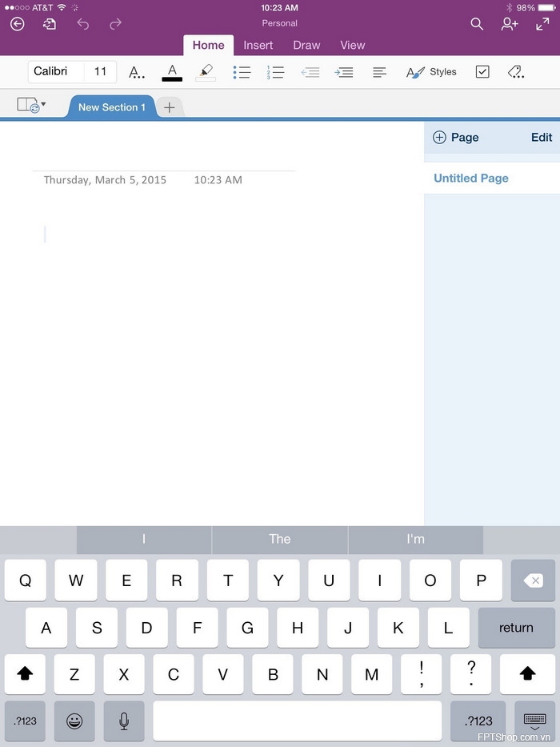Viewport: 560px width, 747px height.
Task: Tap the Q key
Action: click(26, 580)
